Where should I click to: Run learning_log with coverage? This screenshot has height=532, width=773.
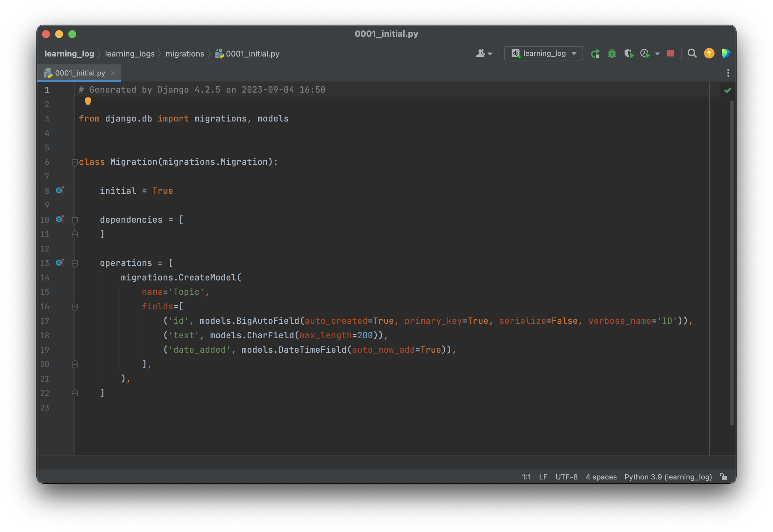click(x=629, y=54)
